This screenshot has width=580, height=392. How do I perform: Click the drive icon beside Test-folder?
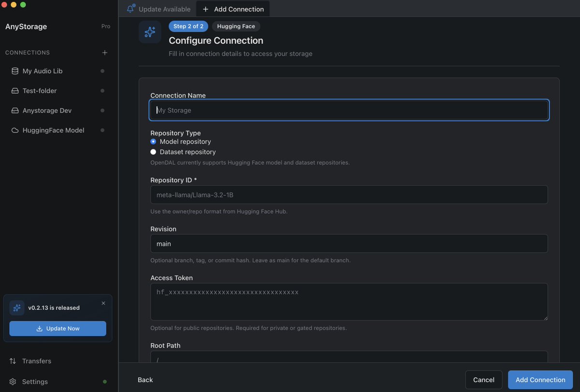click(x=15, y=91)
